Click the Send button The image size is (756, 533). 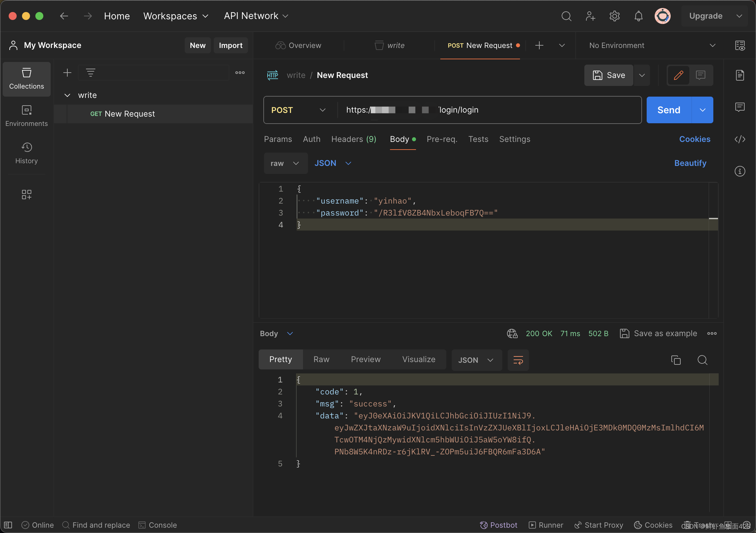(x=669, y=110)
